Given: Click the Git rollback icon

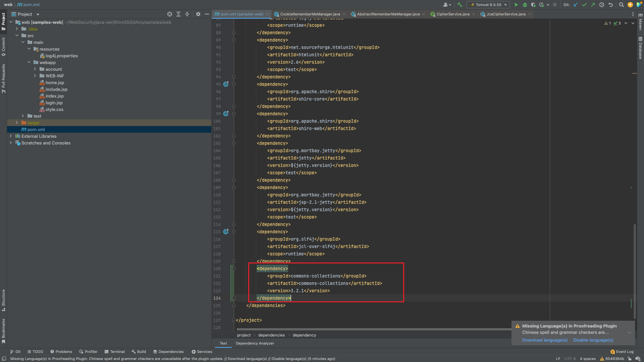Looking at the screenshot, I should [x=610, y=5].
